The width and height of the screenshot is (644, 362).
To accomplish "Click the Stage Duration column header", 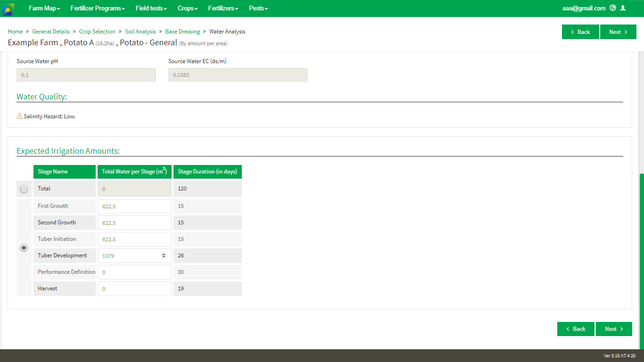I will click(x=207, y=172).
